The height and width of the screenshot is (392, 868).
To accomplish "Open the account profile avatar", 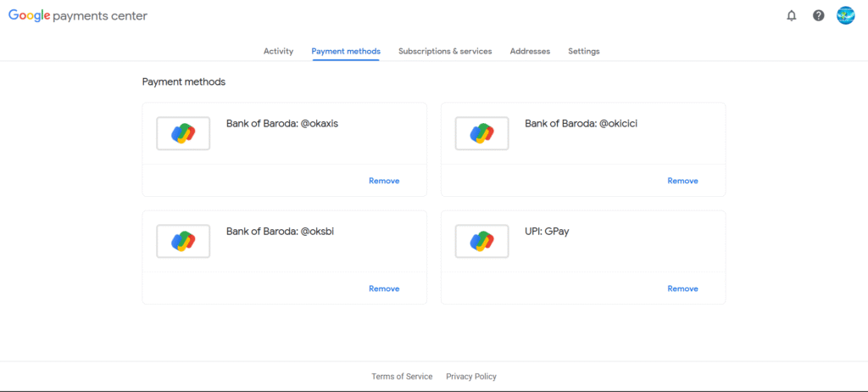I will [x=845, y=15].
